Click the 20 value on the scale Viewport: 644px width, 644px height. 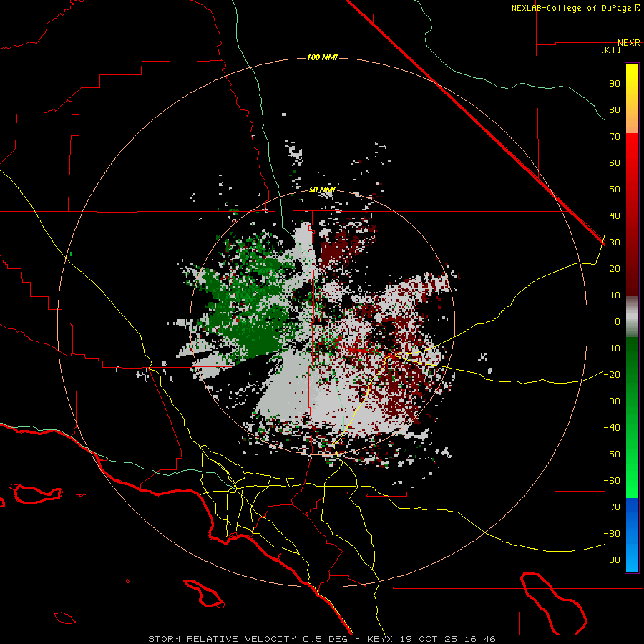pos(615,268)
